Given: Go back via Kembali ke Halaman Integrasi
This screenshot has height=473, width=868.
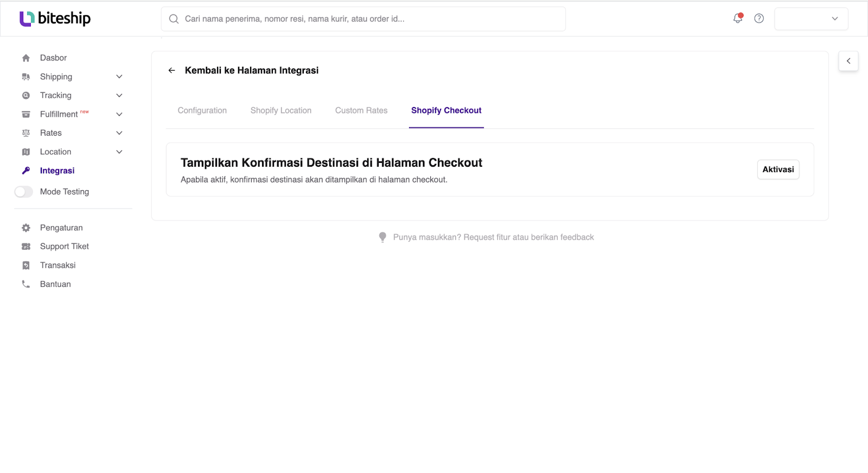Looking at the screenshot, I should [x=252, y=71].
